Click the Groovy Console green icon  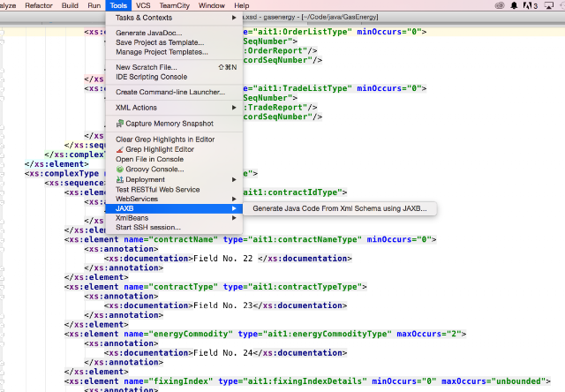pyautogui.click(x=120, y=170)
